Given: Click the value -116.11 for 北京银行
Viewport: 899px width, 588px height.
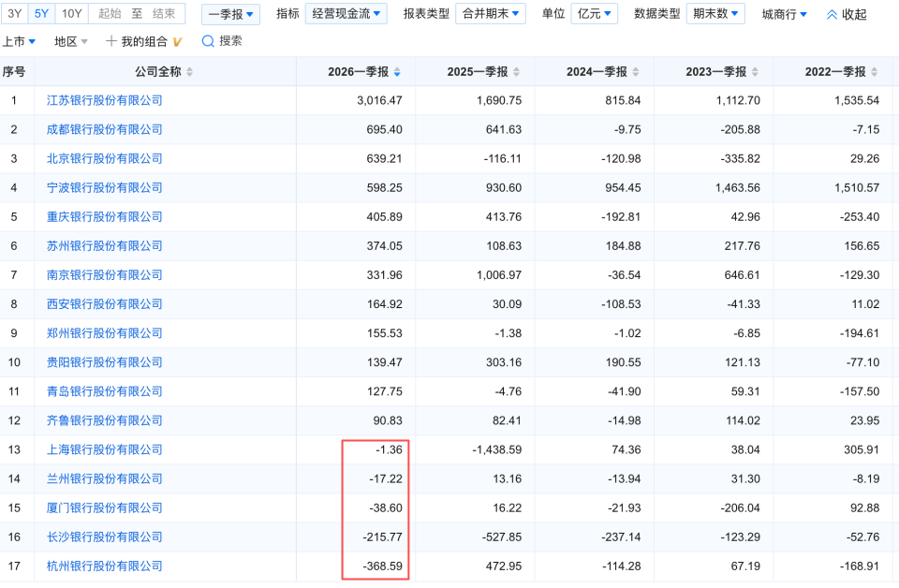Looking at the screenshot, I should pyautogui.click(x=502, y=159).
